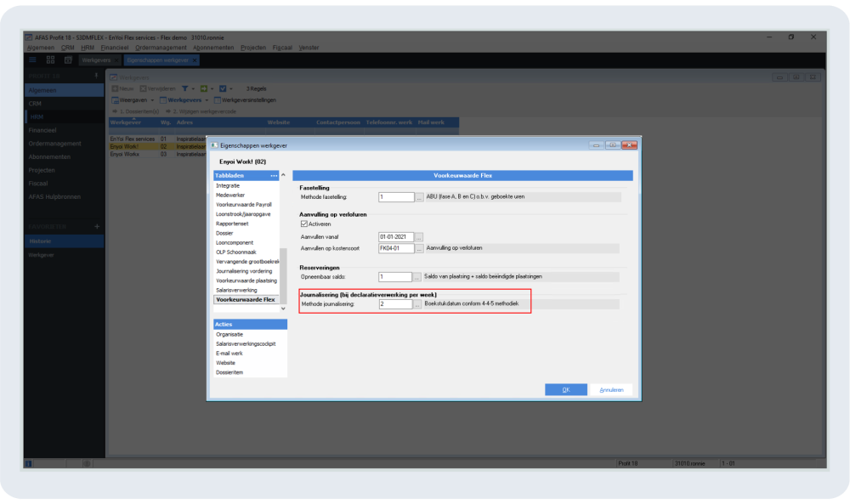Open the lookup button for Opneembaar saldo

click(x=416, y=277)
